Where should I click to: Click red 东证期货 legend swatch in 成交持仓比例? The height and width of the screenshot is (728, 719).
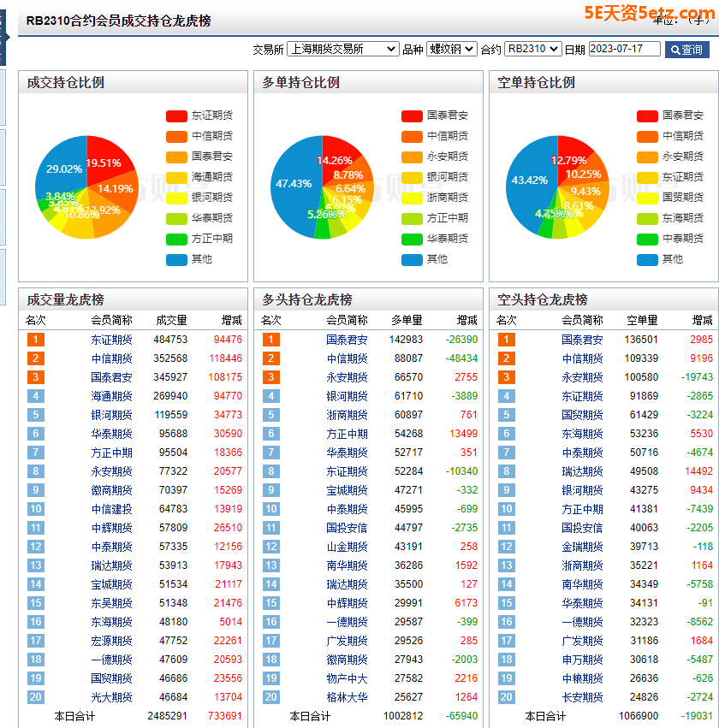tap(176, 115)
